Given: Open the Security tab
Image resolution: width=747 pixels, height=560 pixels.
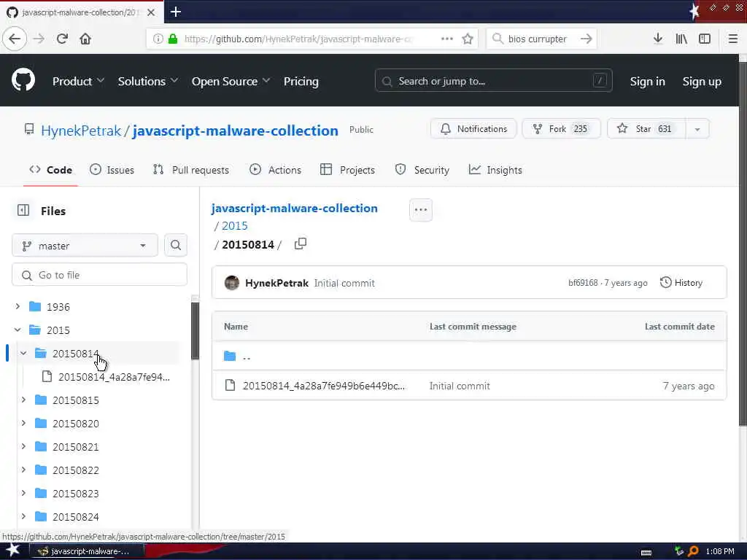Looking at the screenshot, I should 422,170.
